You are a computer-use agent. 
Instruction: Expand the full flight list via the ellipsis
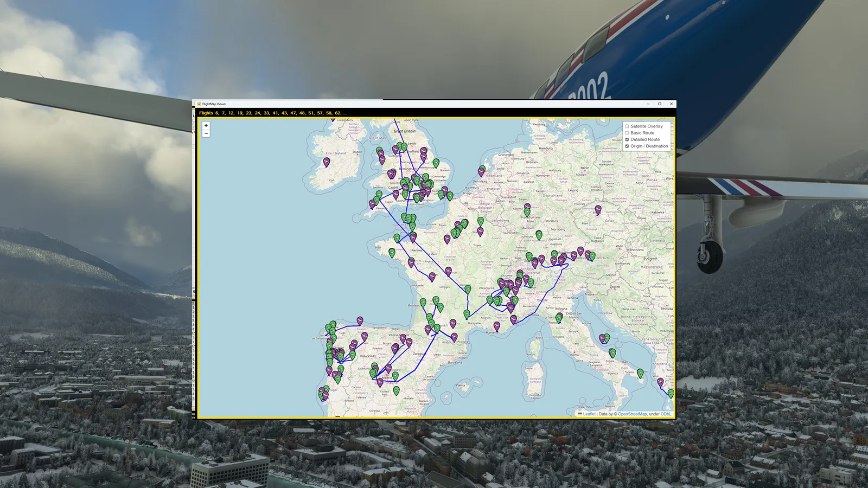[x=344, y=113]
